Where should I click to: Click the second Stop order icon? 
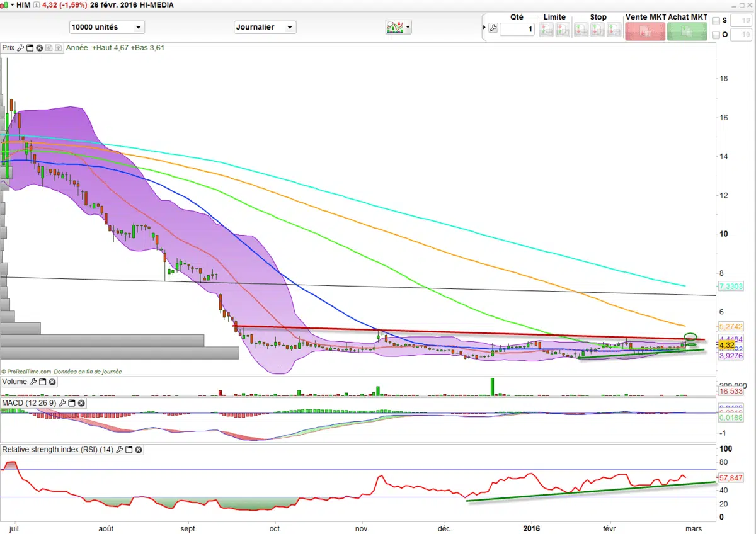pos(597,29)
